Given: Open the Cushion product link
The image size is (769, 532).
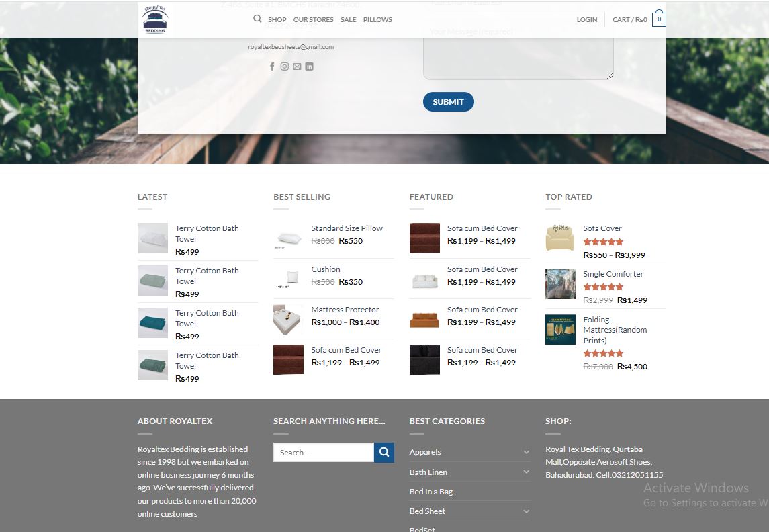Looking at the screenshot, I should [326, 269].
